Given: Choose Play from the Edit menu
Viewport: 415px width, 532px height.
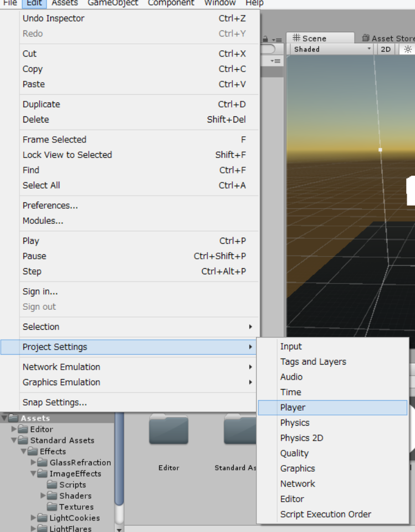Looking at the screenshot, I should [134, 241].
